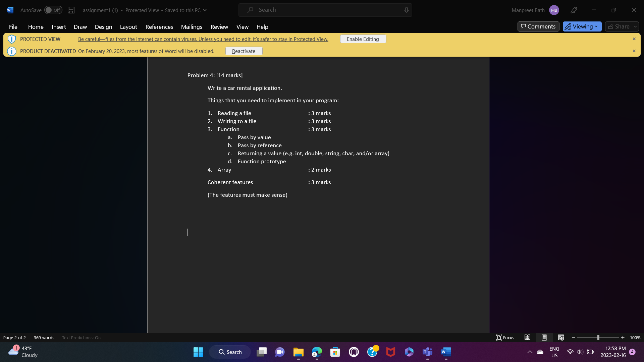Expand file name saved location dropdown
Viewport: 644px width, 362px height.
pos(205,10)
